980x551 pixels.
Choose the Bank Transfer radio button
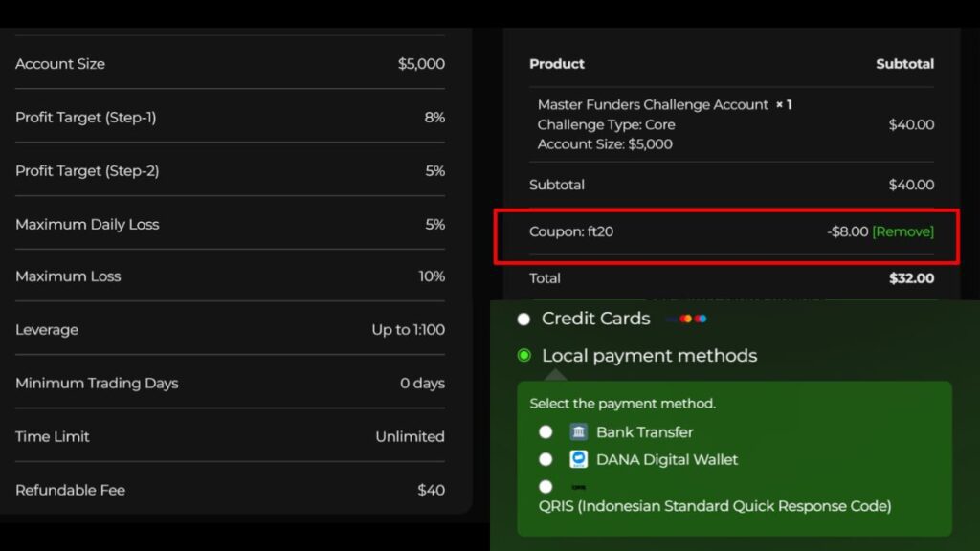546,432
